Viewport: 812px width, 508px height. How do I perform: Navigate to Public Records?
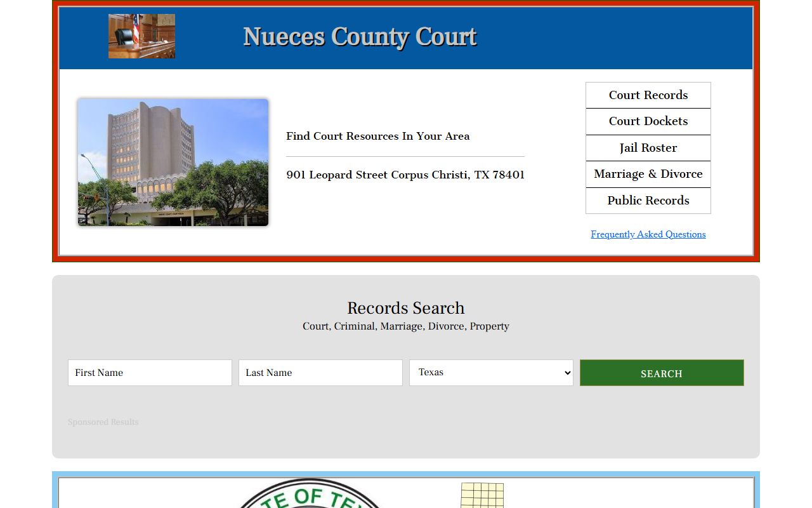click(x=648, y=201)
